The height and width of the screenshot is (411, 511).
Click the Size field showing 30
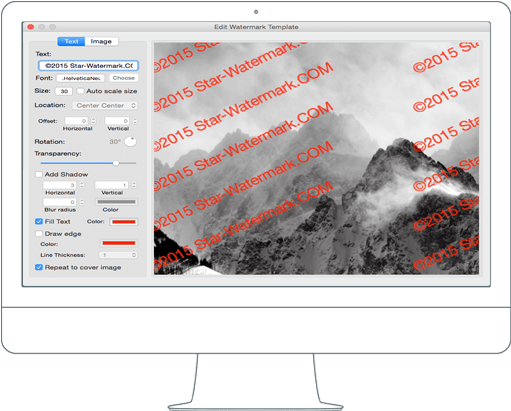tap(64, 91)
